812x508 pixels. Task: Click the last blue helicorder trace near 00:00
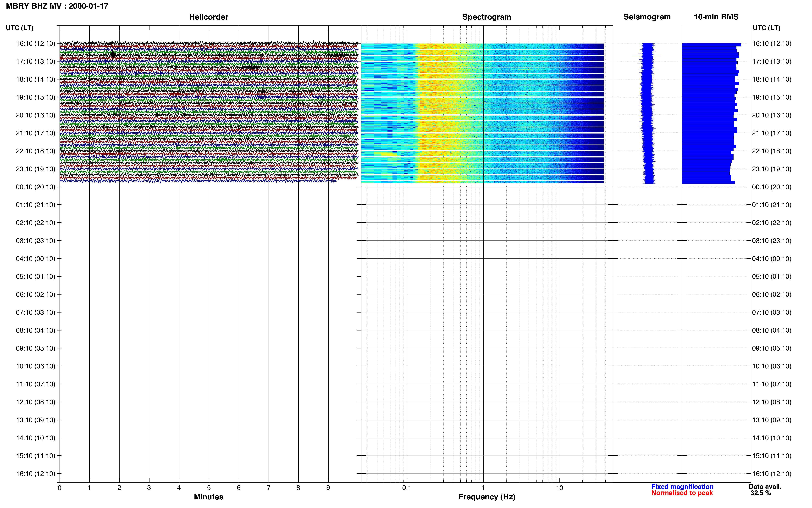[x=198, y=181]
